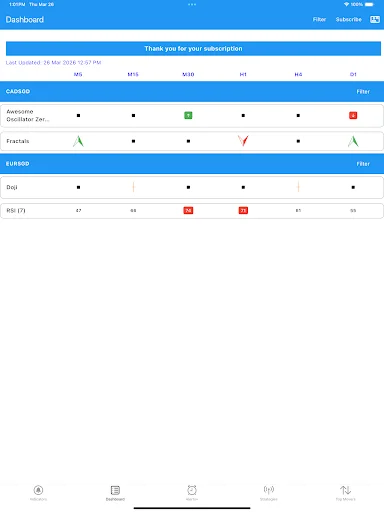Open the Alerts tab clock icon
The width and height of the screenshot is (384, 512).
pyautogui.click(x=192, y=490)
